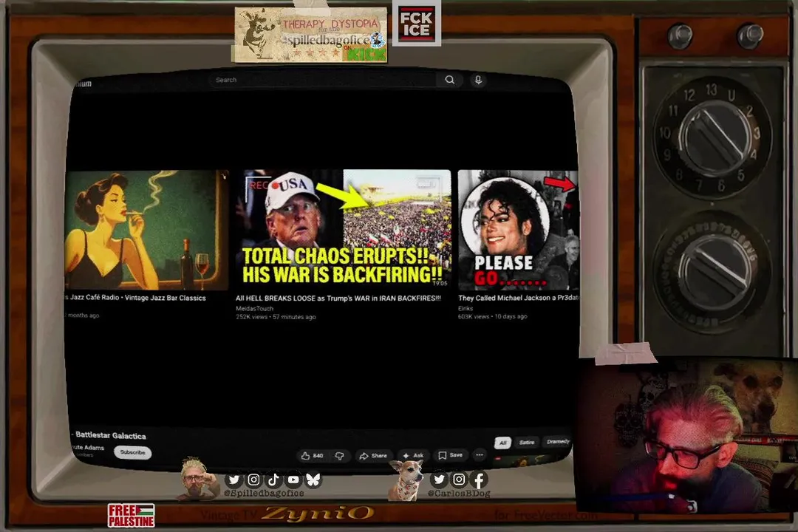Click the Instagram icon above CarlosBDog
Viewport: 798px width, 532px height.
459,479
